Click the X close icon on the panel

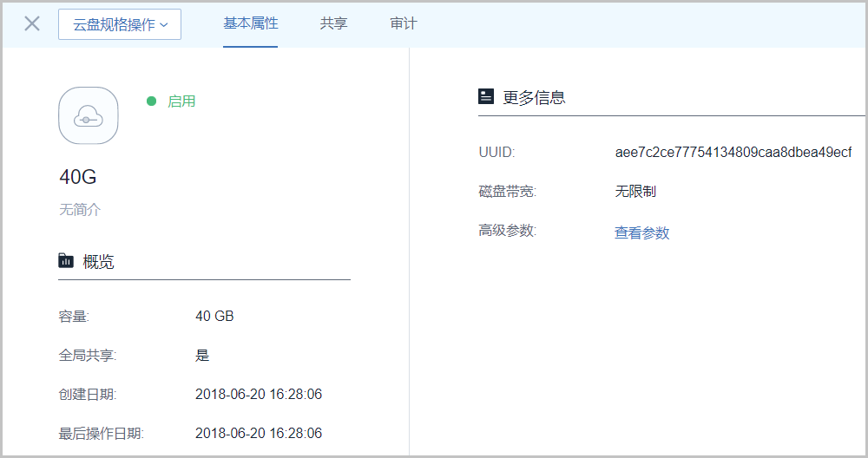coord(32,23)
